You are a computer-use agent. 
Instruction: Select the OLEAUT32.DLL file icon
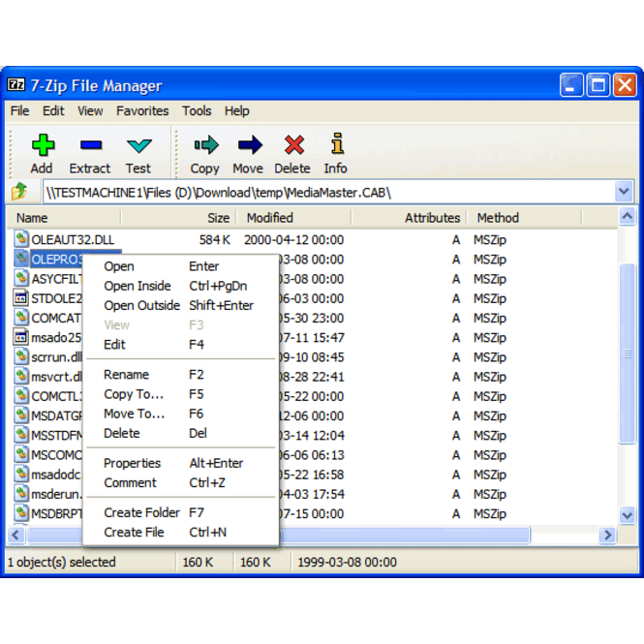[x=22, y=239]
